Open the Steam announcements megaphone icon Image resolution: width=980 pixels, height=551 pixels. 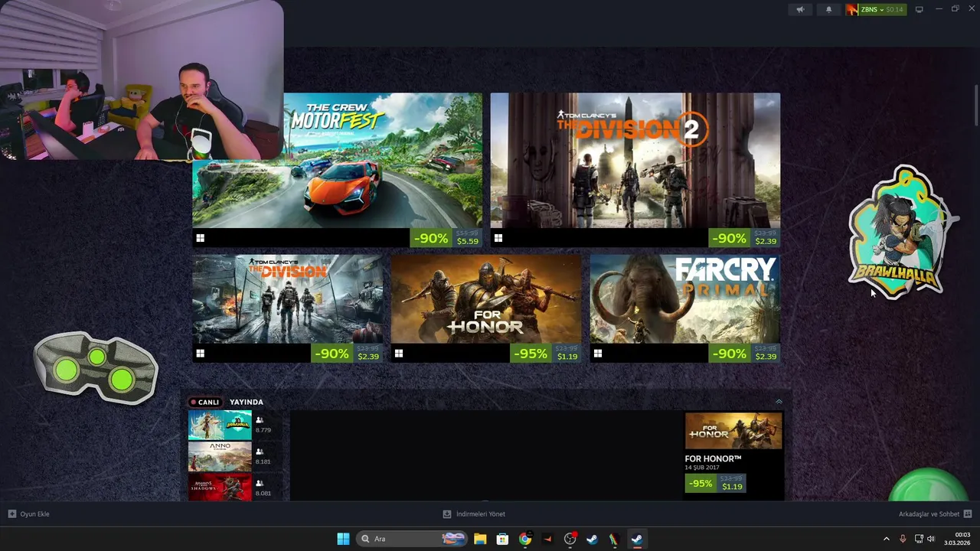tap(800, 10)
